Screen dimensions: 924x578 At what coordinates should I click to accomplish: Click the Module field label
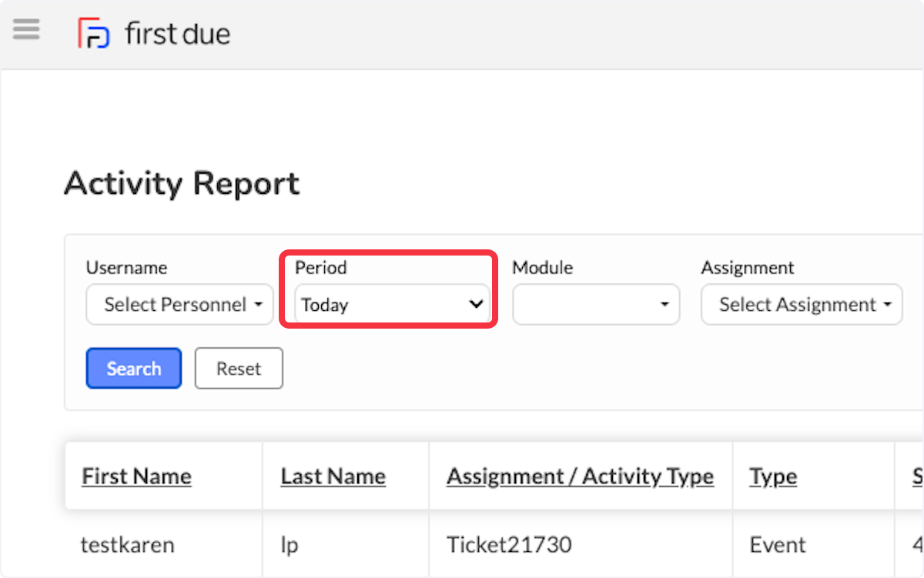click(x=543, y=268)
